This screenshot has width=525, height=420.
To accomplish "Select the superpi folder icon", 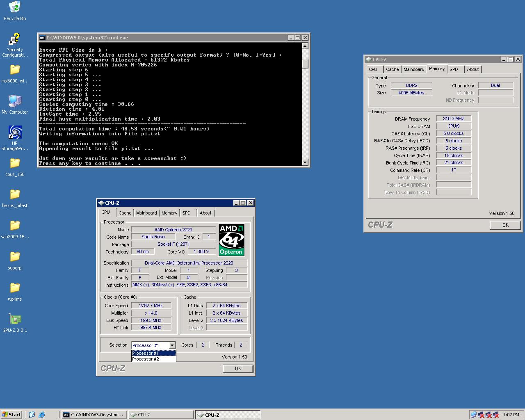I will coord(15,257).
